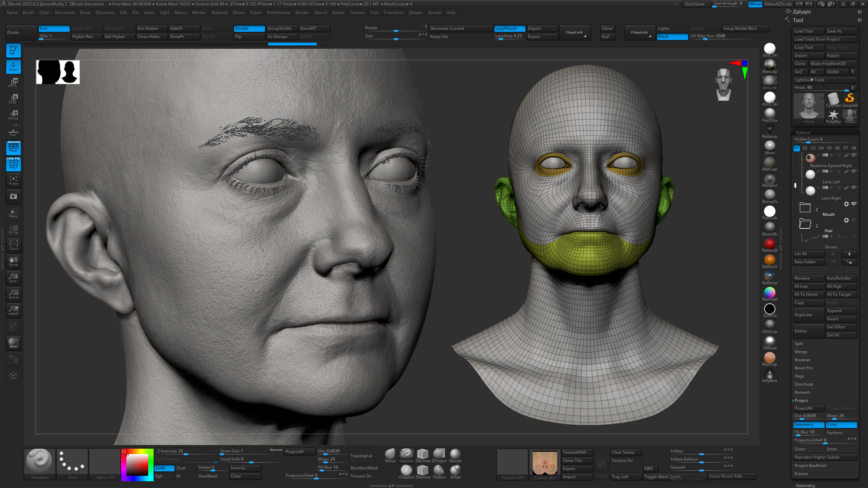The image size is (868, 488).
Task: Enable the Scale transform tool
Action: click(13, 98)
